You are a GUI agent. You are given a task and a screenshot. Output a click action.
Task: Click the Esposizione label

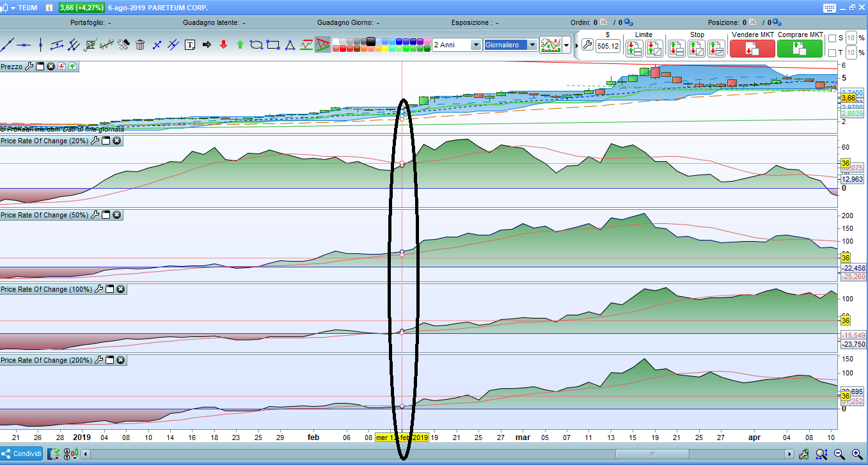click(473, 22)
